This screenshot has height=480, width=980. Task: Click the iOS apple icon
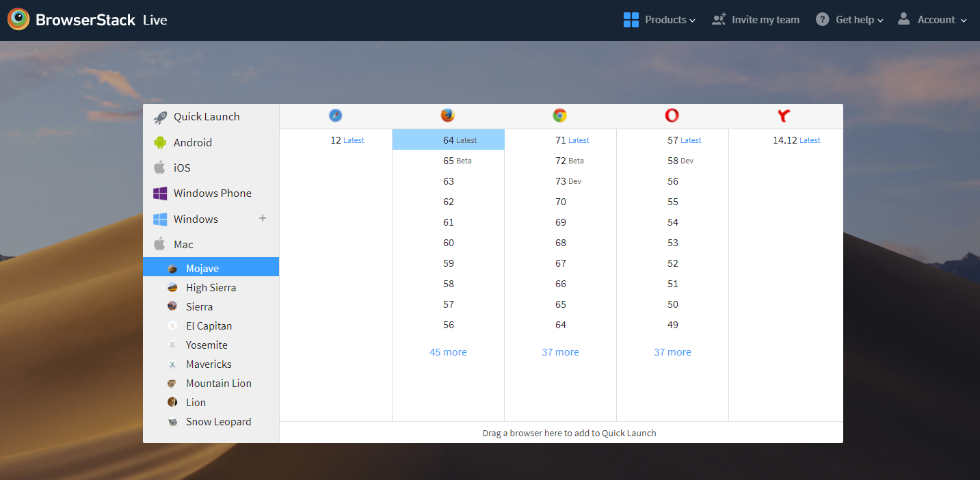tap(160, 168)
